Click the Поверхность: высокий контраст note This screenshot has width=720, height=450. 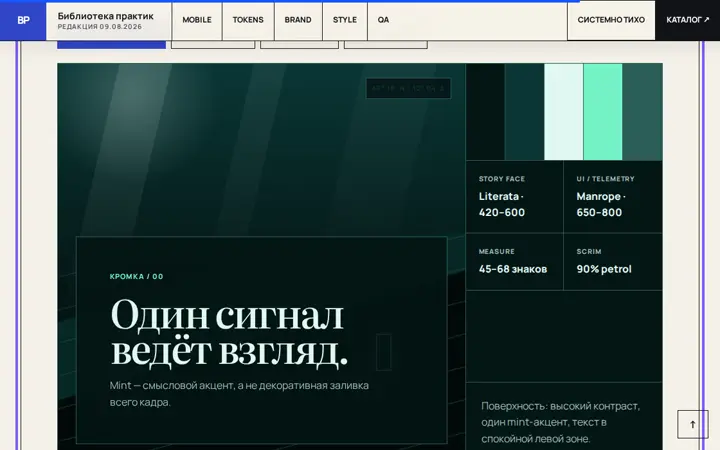[560, 422]
